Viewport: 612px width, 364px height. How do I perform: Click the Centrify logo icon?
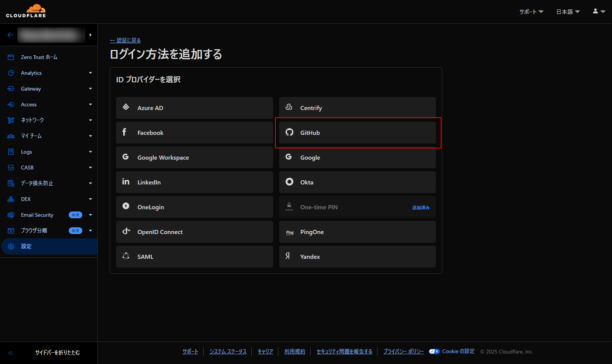[x=289, y=107]
